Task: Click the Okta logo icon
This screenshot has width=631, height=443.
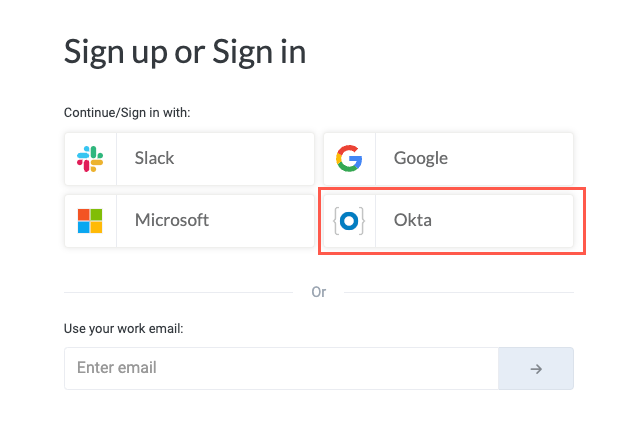Action: [349, 220]
